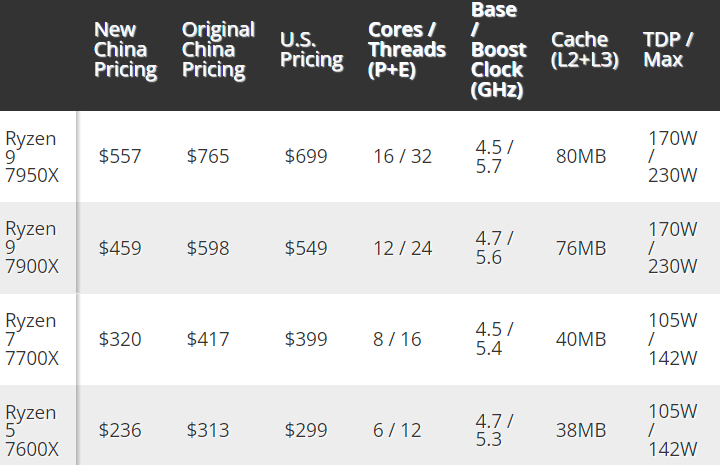Select the Ryzen 9 7950X row label
The image size is (720, 465).
(31, 156)
